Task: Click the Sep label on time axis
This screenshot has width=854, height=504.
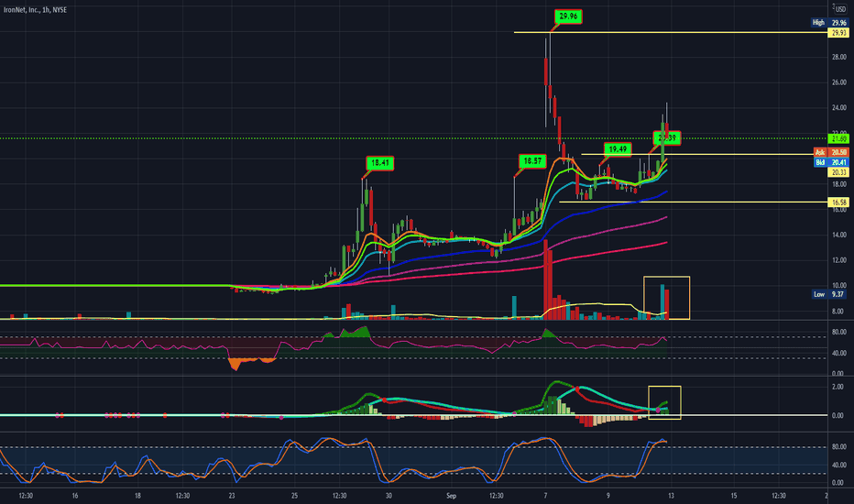Action: tap(451, 496)
